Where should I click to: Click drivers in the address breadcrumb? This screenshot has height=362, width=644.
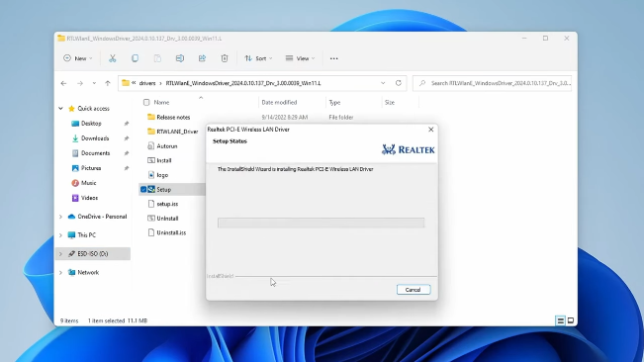coord(147,83)
